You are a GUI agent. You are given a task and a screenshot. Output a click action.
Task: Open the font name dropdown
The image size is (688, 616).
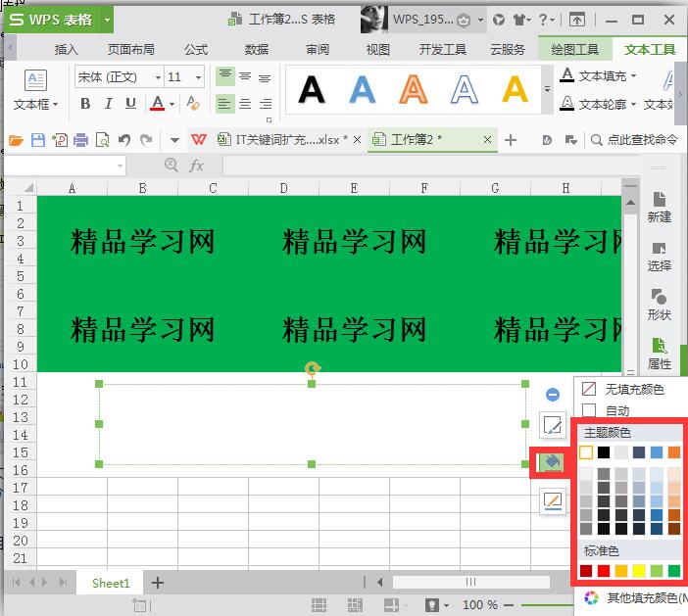158,78
